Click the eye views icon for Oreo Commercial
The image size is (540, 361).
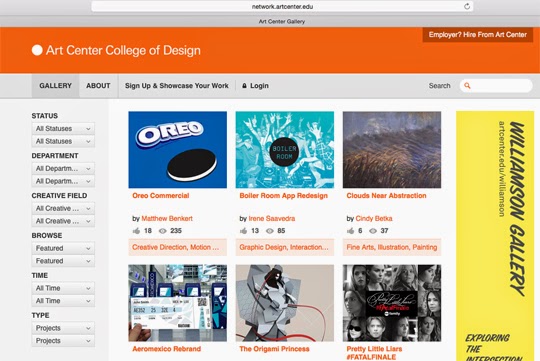(163, 231)
